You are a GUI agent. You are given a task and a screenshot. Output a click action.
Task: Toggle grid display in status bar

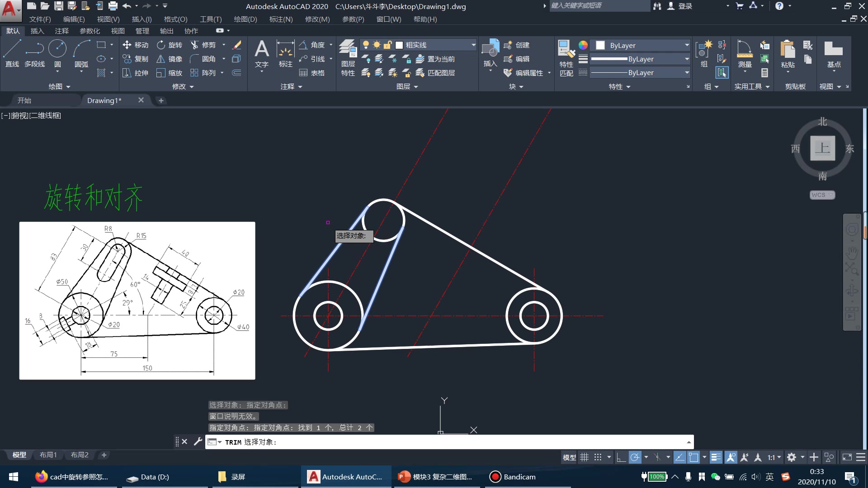[585, 457]
